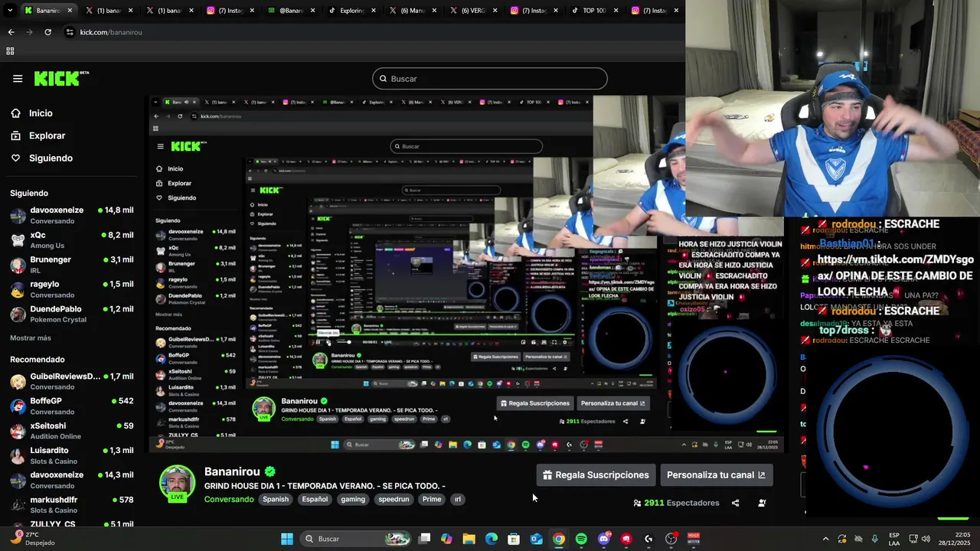Click the Español tag
Image resolution: width=980 pixels, height=551 pixels.
(315, 499)
